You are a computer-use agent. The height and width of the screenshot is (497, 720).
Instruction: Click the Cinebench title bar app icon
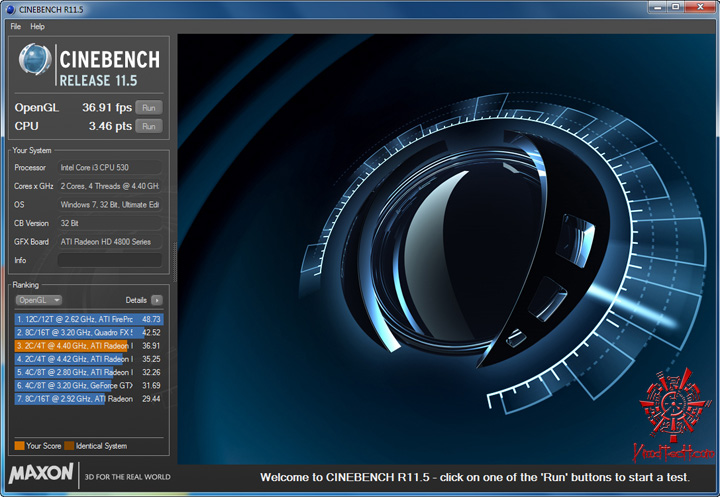[11, 9]
